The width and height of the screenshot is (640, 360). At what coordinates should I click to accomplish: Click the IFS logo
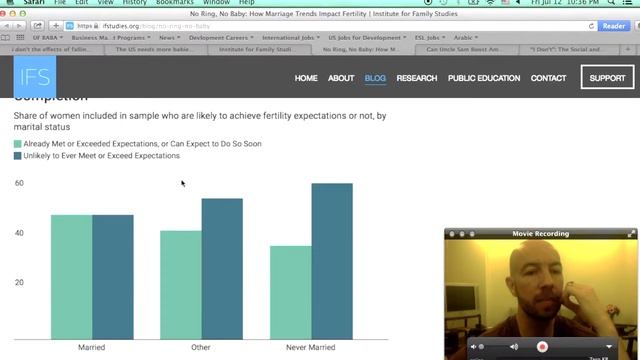[x=35, y=77]
